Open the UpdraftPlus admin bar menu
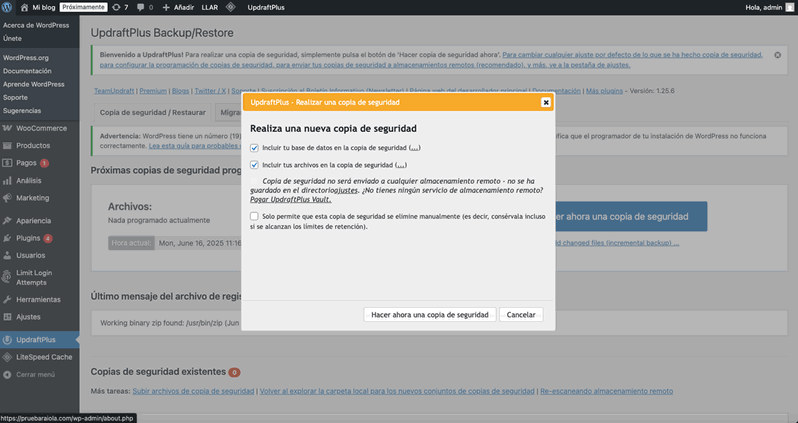The width and height of the screenshot is (798, 423). (266, 7)
